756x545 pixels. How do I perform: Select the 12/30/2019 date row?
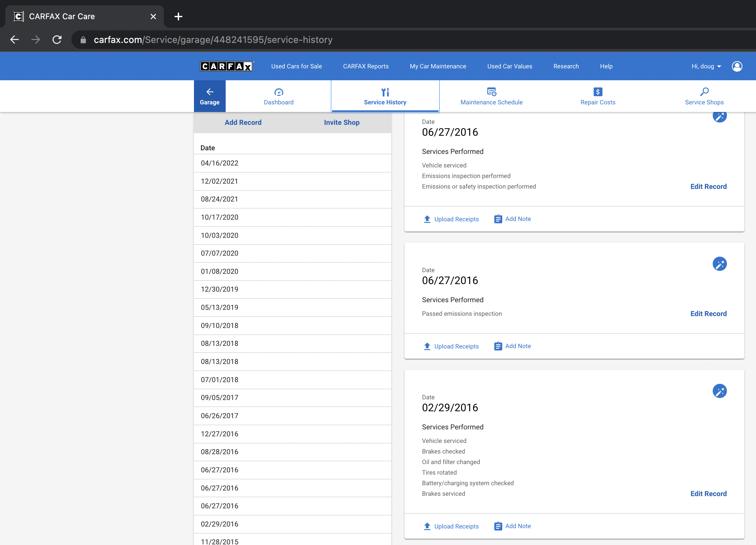pos(292,289)
